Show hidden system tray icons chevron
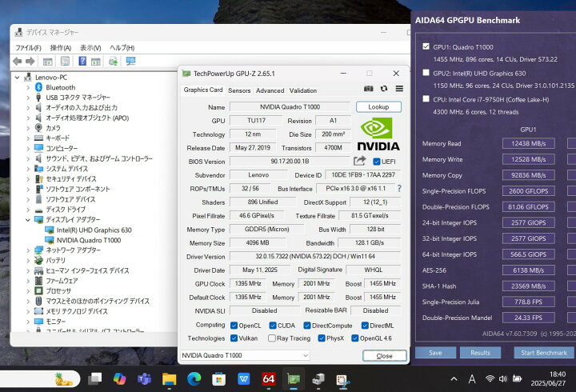Screen dimensions: 576x392 coord(454,378)
